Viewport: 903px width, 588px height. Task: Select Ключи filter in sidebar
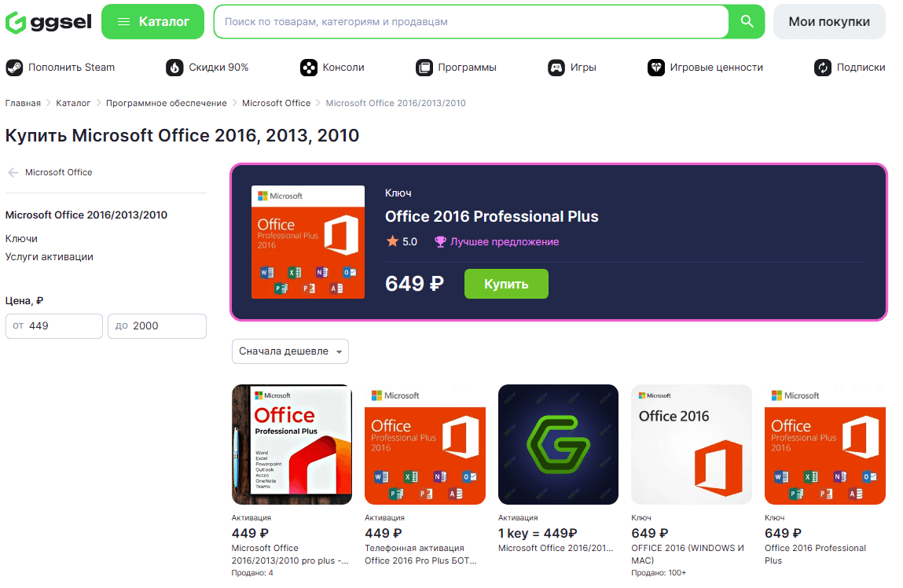(21, 238)
